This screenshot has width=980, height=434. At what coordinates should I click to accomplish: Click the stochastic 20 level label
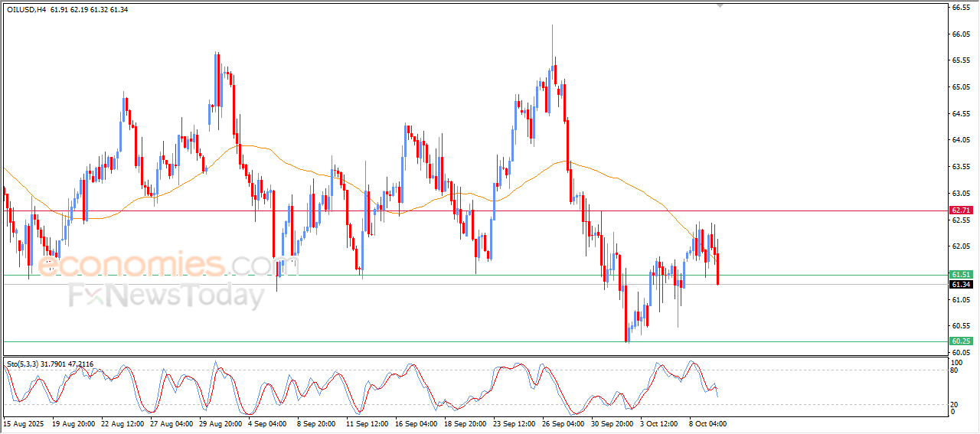click(955, 404)
